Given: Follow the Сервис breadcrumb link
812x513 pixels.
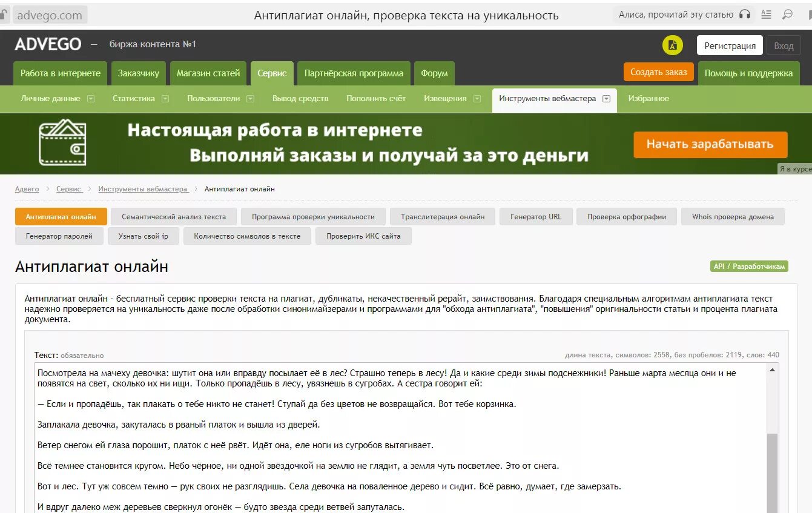Looking at the screenshot, I should pos(69,189).
